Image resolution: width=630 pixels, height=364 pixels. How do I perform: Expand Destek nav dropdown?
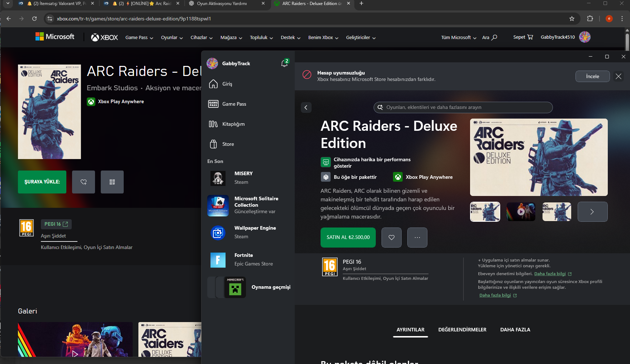click(290, 38)
